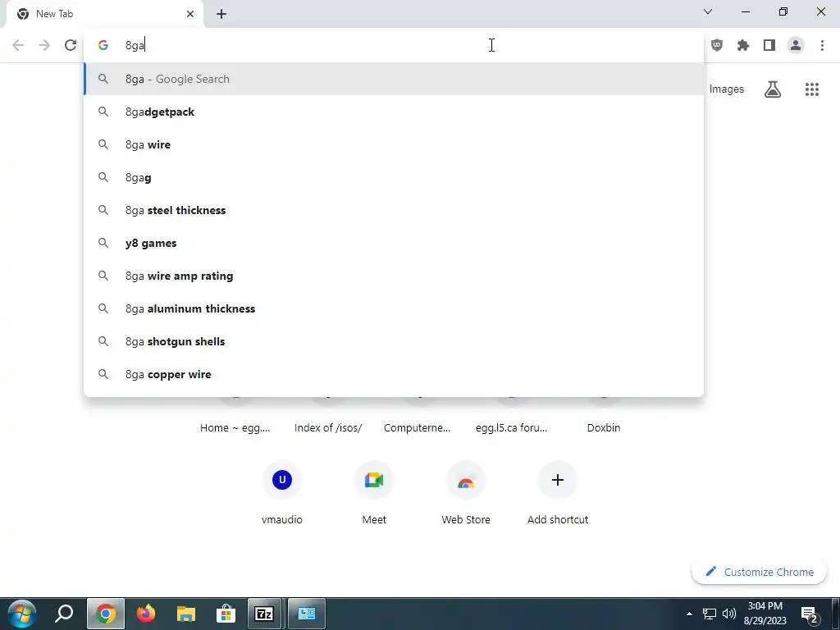Close the New Tab tab
The height and width of the screenshot is (630, 840).
coord(190,14)
